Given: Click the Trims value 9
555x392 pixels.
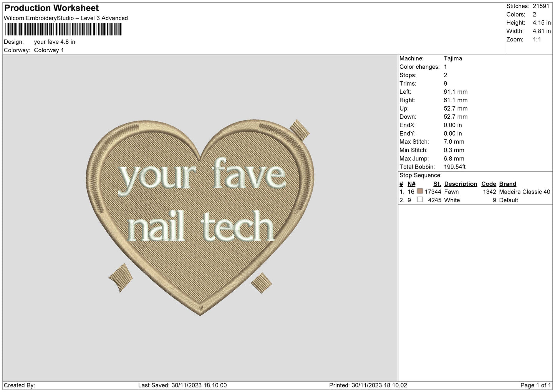Looking at the screenshot, I should pos(446,83).
